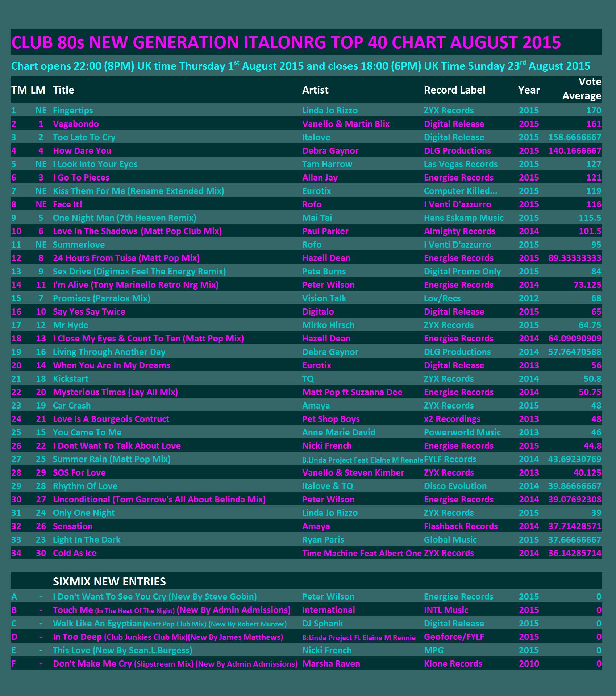The image size is (616, 696).
Task: Click title 'Say Yes Say Twice'
Action: point(89,312)
